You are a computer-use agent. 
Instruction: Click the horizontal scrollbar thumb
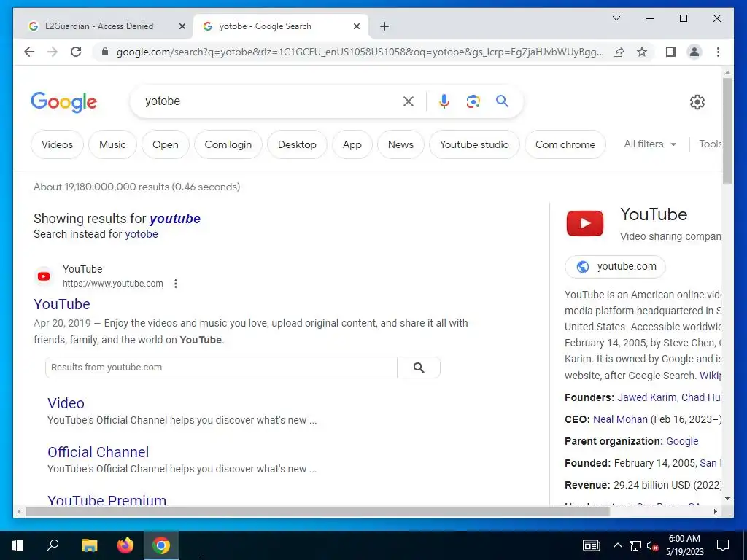point(318,512)
